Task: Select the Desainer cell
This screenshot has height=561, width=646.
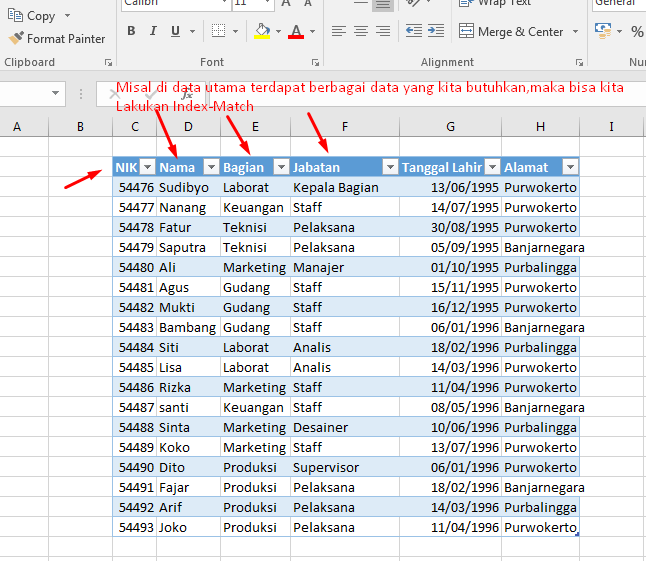Action: [345, 427]
